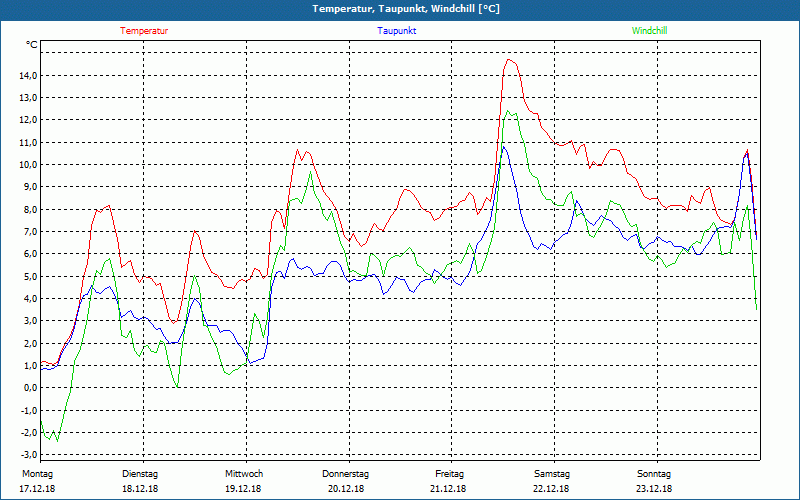800x500 pixels.
Task: Click the 3,0 y-axis value
Action: pos(31,320)
